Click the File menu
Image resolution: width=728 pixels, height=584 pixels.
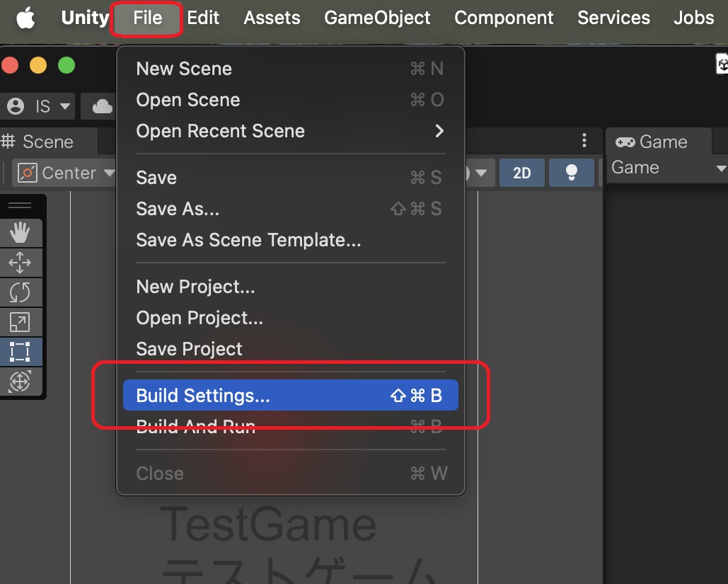pos(147,18)
